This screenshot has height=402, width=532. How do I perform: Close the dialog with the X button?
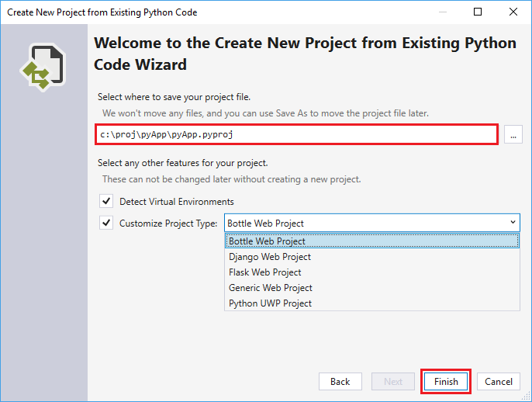pos(513,12)
